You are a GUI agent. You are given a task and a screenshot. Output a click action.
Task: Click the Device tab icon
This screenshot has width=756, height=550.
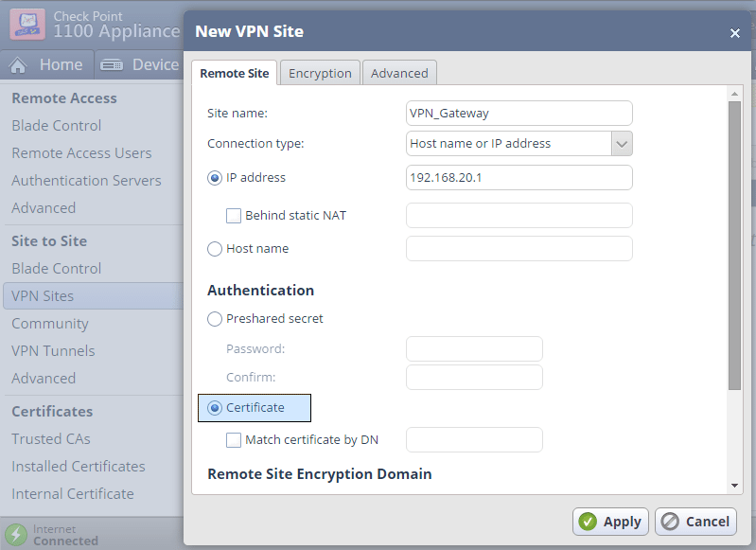point(112,65)
